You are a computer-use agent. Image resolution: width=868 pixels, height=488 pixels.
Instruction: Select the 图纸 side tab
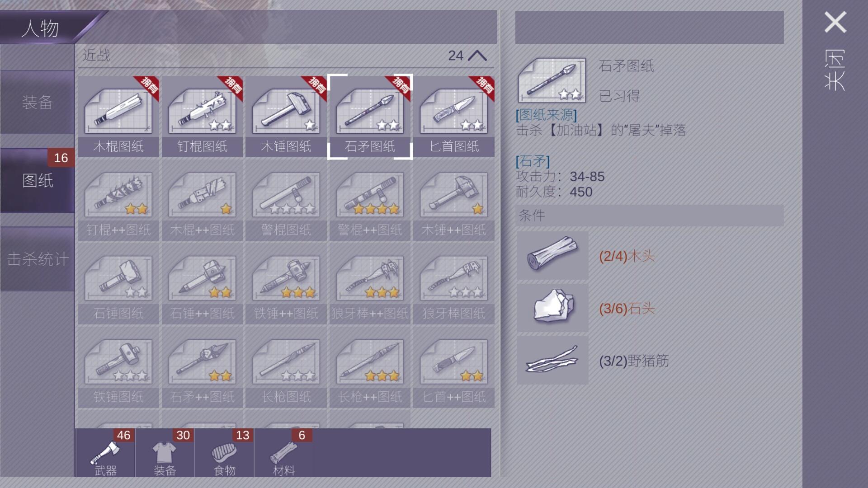[x=38, y=180]
